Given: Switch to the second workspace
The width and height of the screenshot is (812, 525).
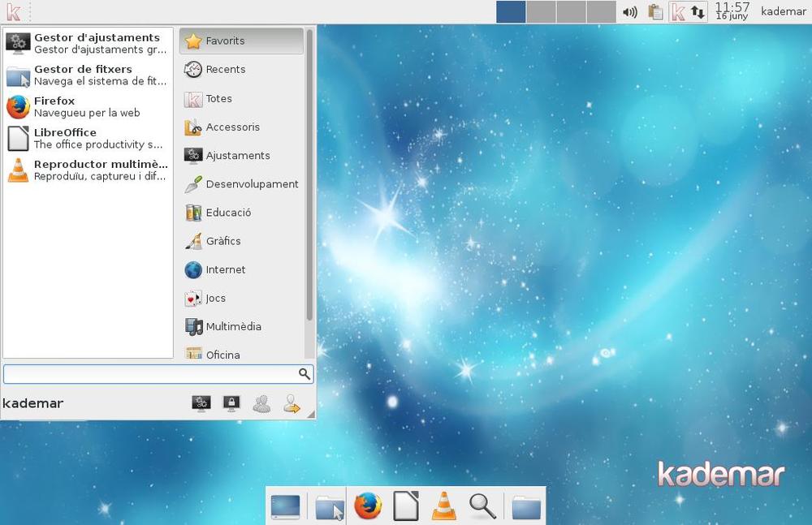Looking at the screenshot, I should click(541, 11).
